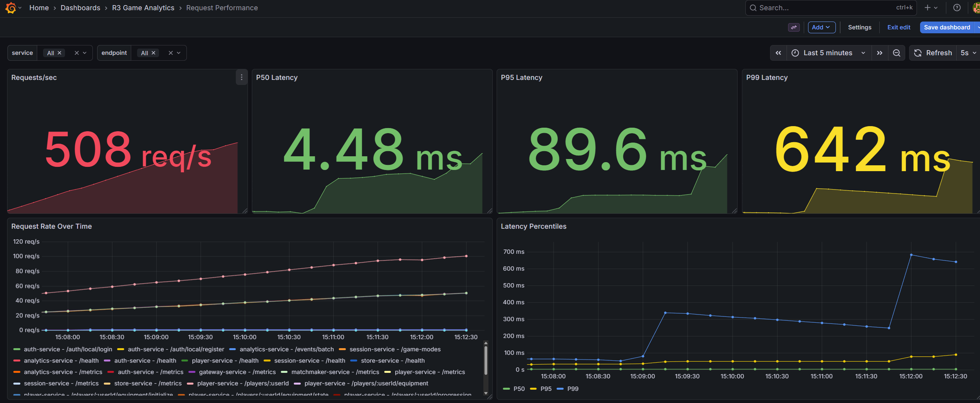
Task: Click the refresh dashboard icon
Action: (918, 52)
